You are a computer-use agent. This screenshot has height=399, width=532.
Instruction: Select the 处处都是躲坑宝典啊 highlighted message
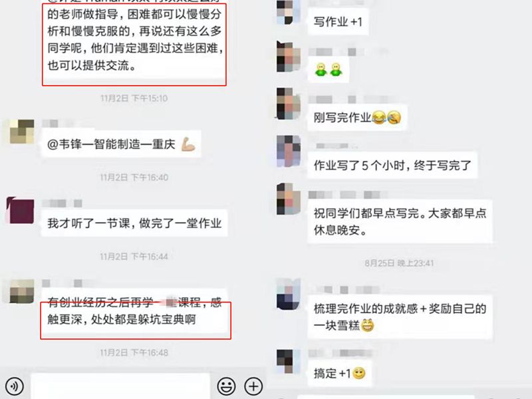pyautogui.click(x=136, y=320)
